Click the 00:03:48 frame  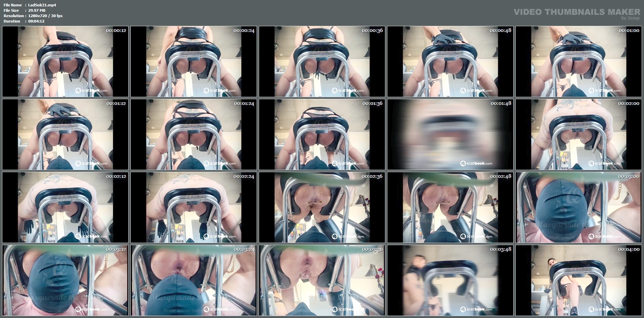tap(450, 280)
